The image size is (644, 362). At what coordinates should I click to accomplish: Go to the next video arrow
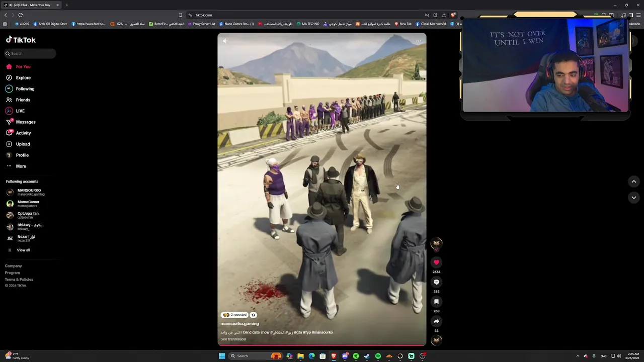[634, 198]
